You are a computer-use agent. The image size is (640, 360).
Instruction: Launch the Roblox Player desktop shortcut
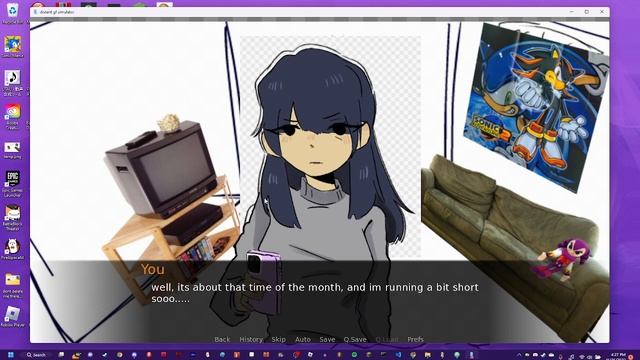[13, 317]
